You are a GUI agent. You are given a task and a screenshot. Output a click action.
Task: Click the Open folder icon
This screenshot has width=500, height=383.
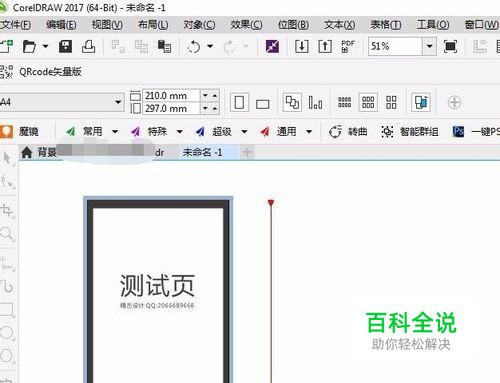click(x=29, y=46)
